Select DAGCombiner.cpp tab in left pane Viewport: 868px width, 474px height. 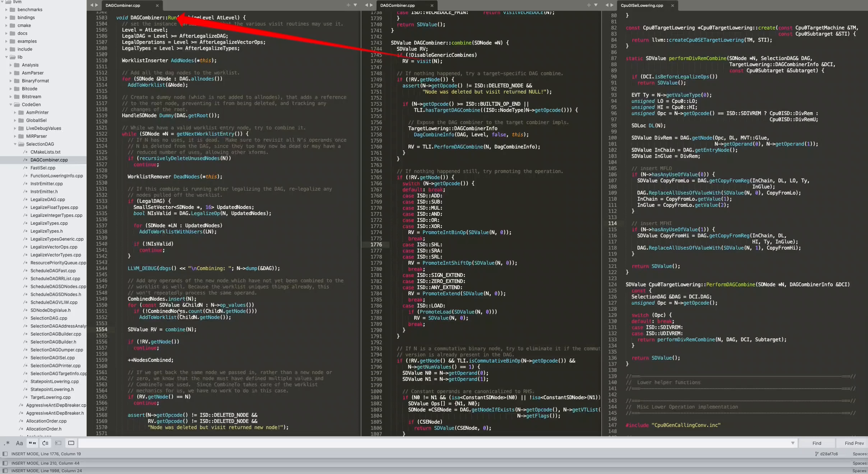(x=131, y=5)
